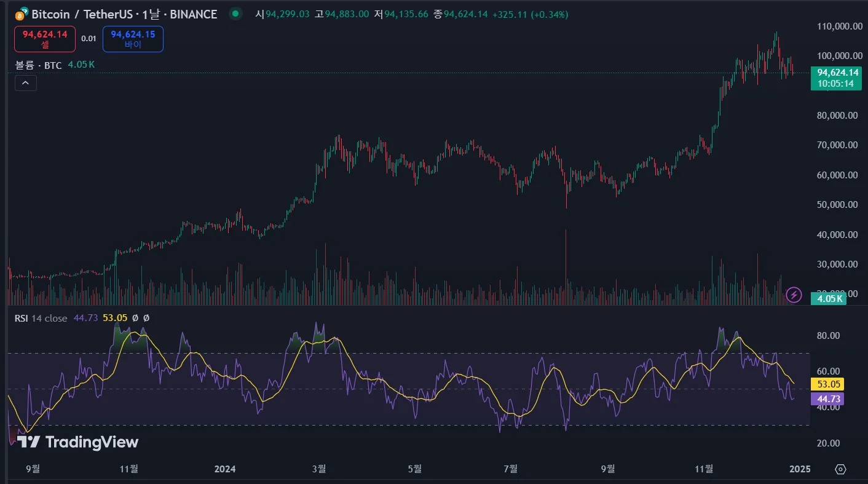
Task: Click the 70,000.00 price axis label
Action: click(x=837, y=145)
